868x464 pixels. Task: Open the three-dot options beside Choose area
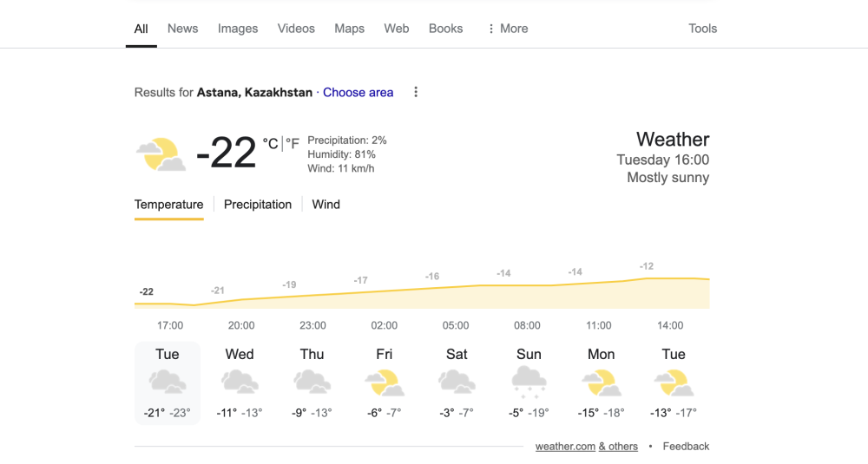click(416, 92)
